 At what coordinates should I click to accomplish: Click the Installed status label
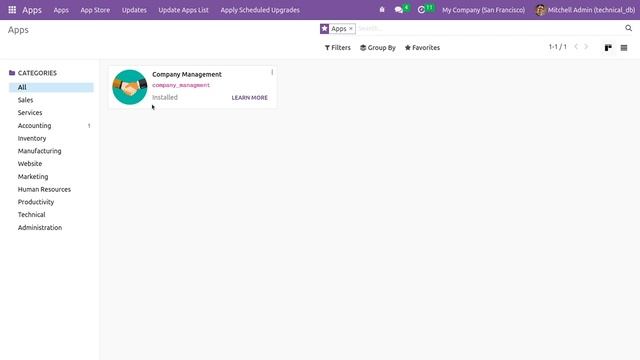point(165,98)
